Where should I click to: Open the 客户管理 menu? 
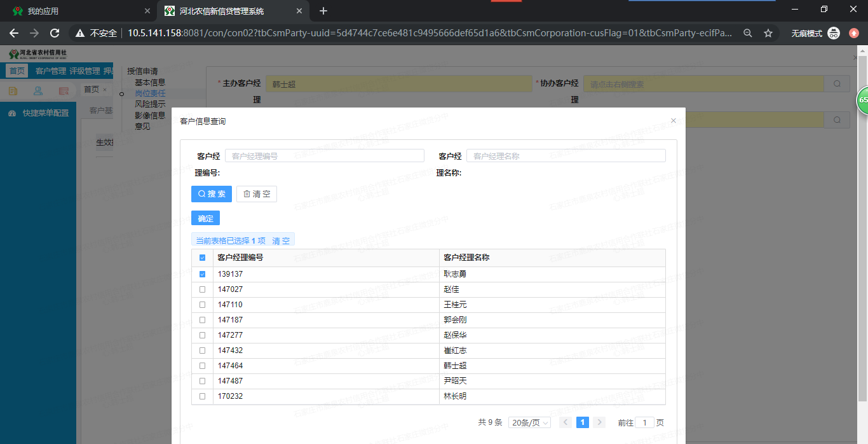click(x=51, y=71)
